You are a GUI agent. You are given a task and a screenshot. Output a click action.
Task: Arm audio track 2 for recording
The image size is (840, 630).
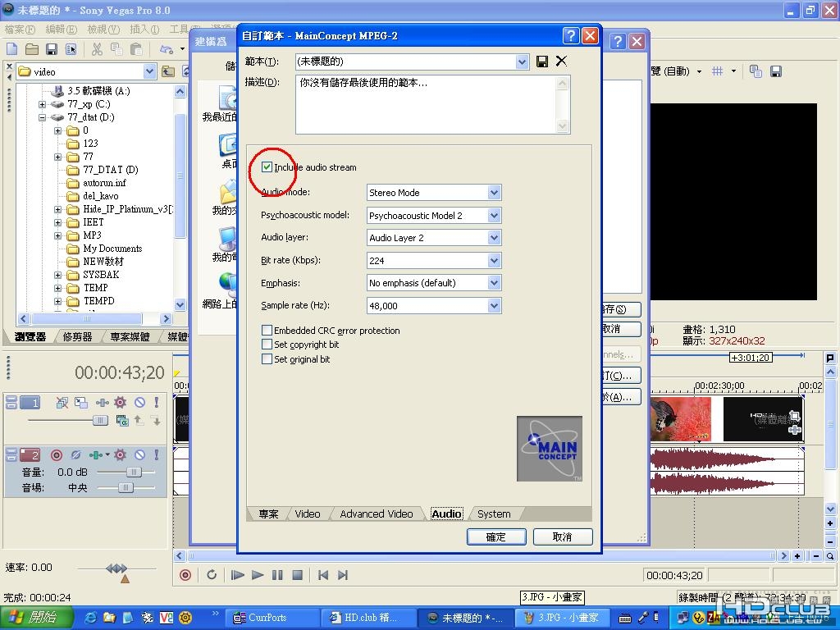coord(57,454)
